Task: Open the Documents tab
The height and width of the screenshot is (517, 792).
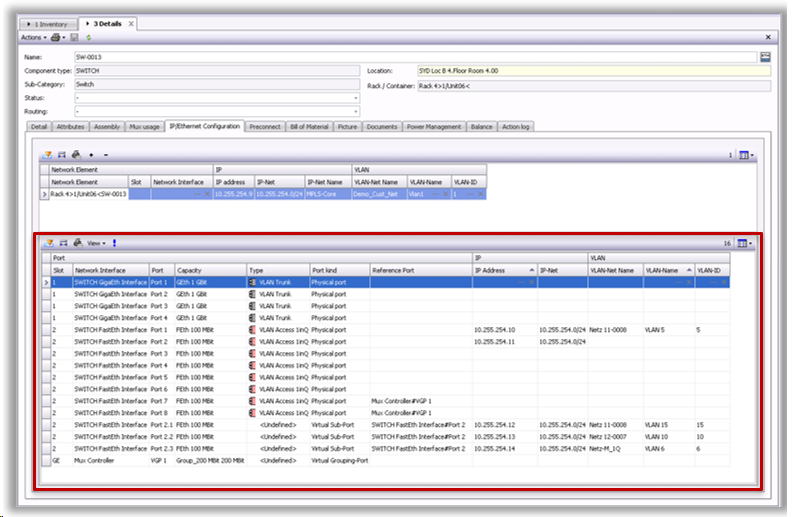Action: tap(382, 127)
